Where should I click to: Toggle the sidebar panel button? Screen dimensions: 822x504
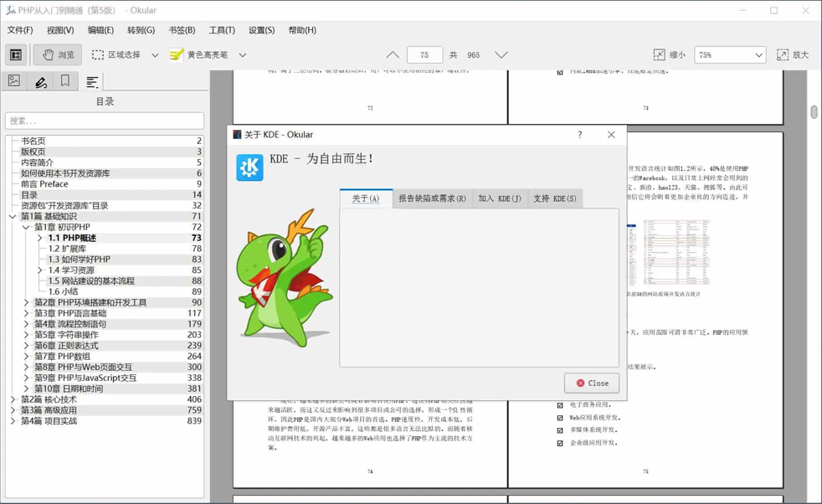[16, 55]
